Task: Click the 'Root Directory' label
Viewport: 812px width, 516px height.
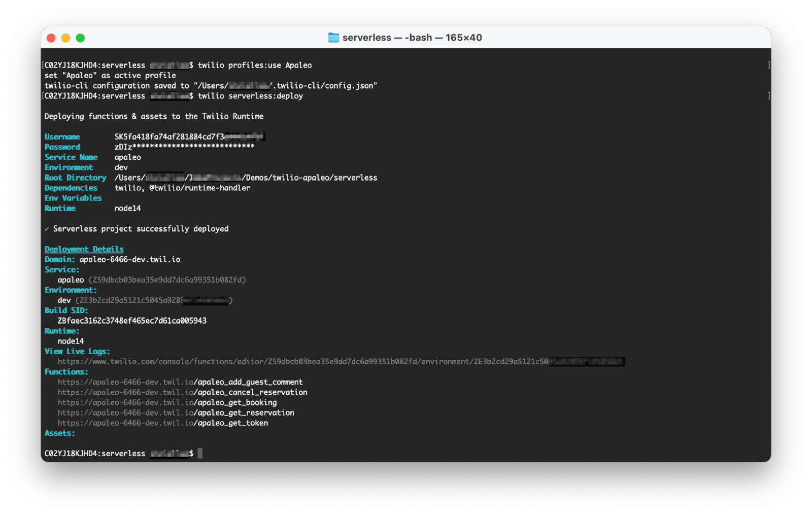Action: click(x=76, y=178)
